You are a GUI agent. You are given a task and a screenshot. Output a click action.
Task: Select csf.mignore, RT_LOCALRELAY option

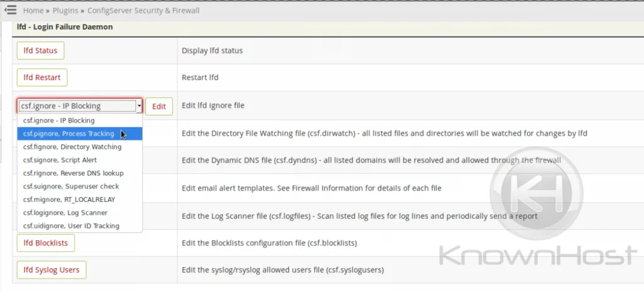click(x=69, y=199)
